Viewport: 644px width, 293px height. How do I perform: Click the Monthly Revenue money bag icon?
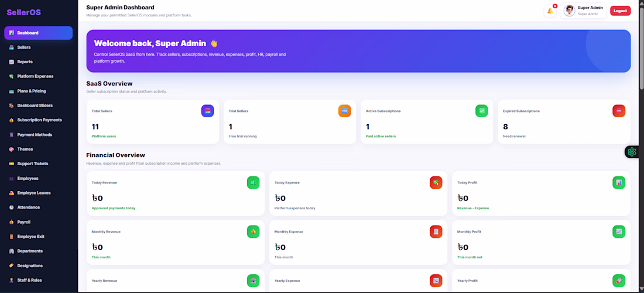pos(254,232)
